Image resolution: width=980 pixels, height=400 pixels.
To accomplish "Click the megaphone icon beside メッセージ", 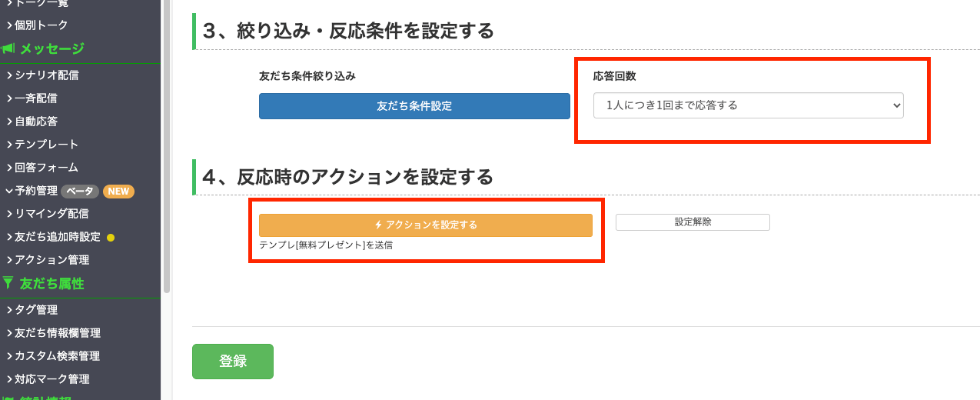I will [x=8, y=49].
